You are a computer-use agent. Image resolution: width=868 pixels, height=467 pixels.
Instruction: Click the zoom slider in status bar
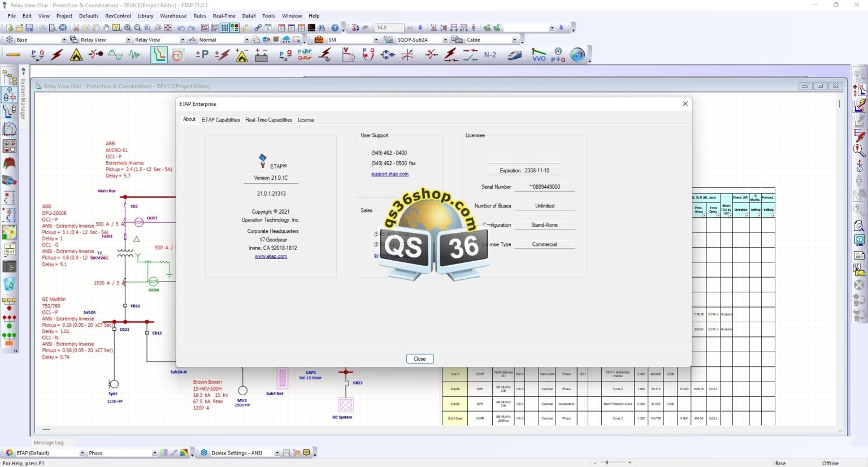pos(607,462)
